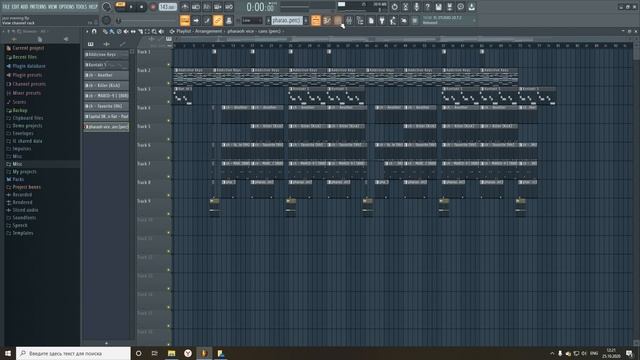Open the PATTERNS menu
This screenshot has width=640, height=360.
click(38, 7)
